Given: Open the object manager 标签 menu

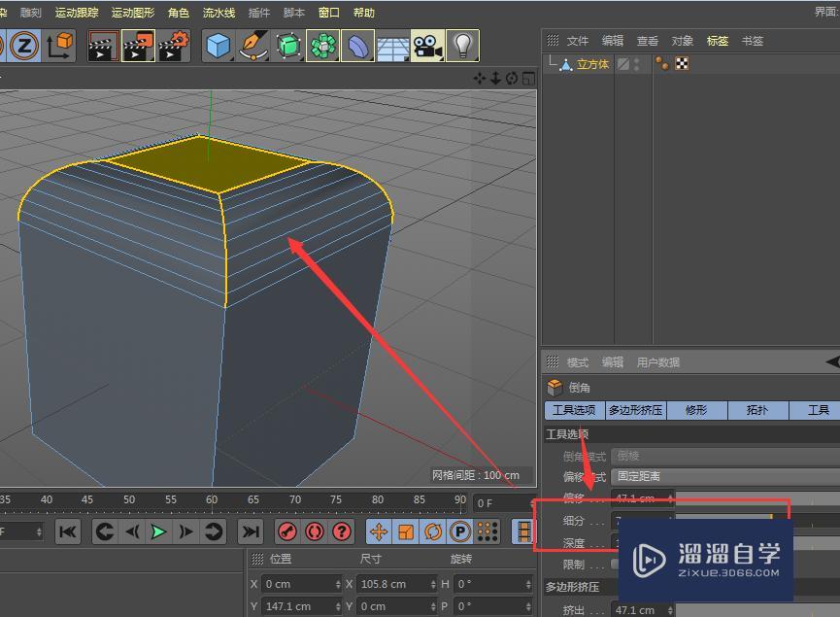Looking at the screenshot, I should (718, 41).
